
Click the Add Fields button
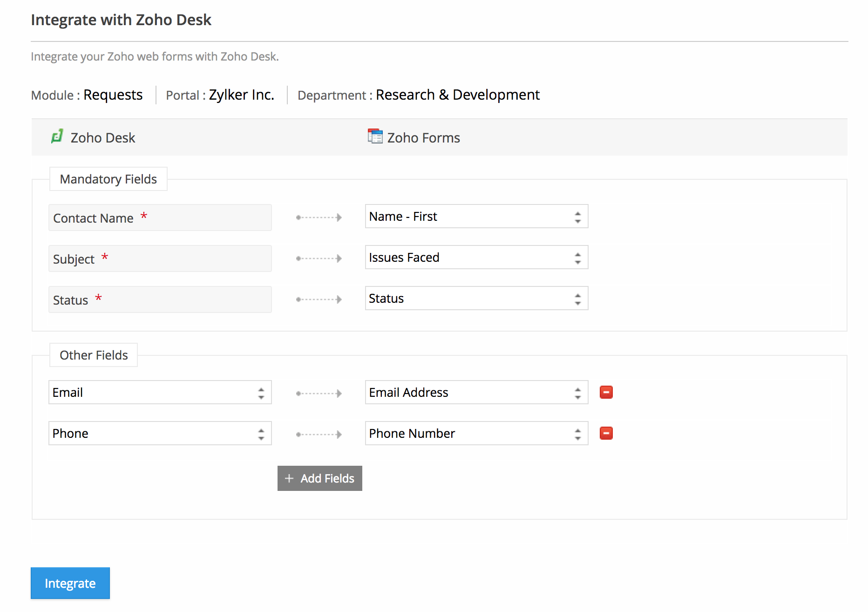[320, 478]
